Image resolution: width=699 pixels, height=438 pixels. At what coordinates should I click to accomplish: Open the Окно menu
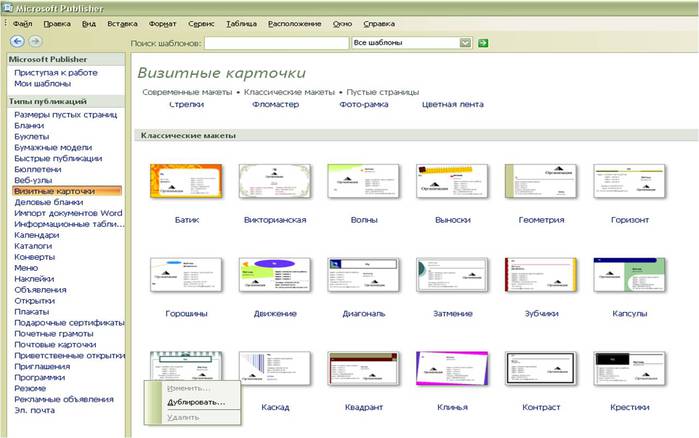point(342,24)
